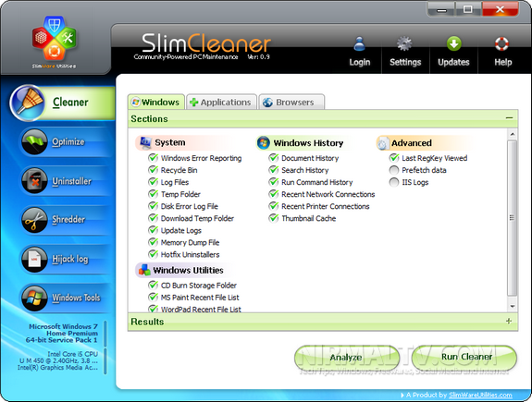532x402 pixels.
Task: Uncheck the Recycle Bin option
Action: (x=153, y=170)
